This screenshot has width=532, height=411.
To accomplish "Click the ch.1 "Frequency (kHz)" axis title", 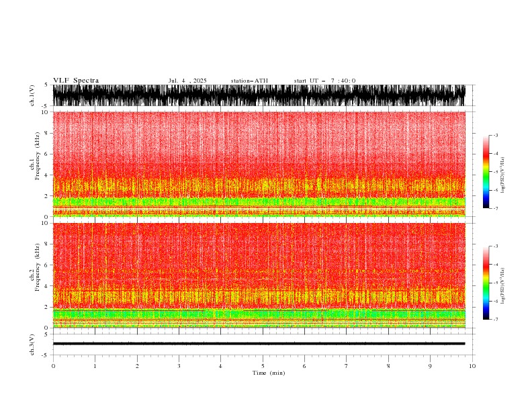I will 37,156.
